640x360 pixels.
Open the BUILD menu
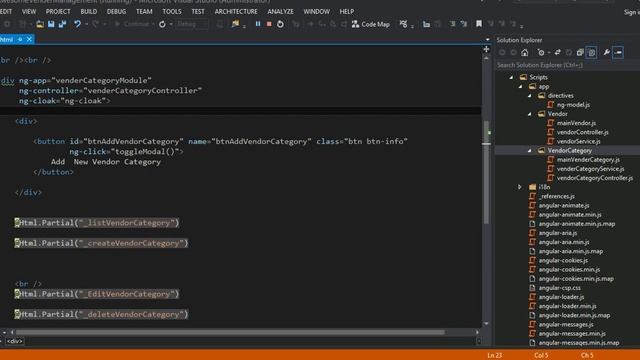pyautogui.click(x=89, y=12)
